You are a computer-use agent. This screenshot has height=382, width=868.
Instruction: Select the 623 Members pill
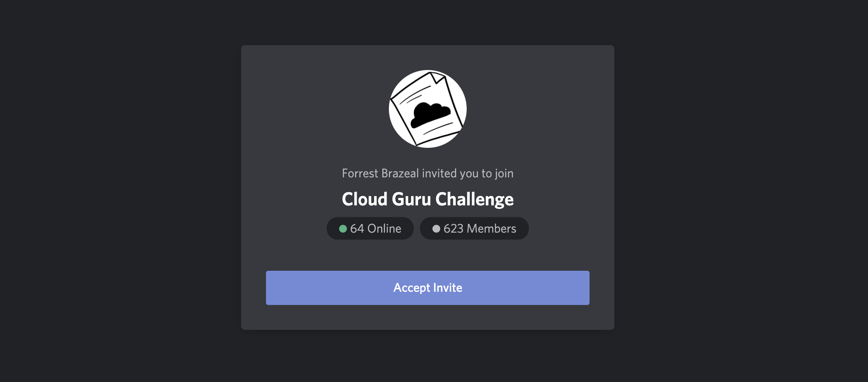click(474, 228)
